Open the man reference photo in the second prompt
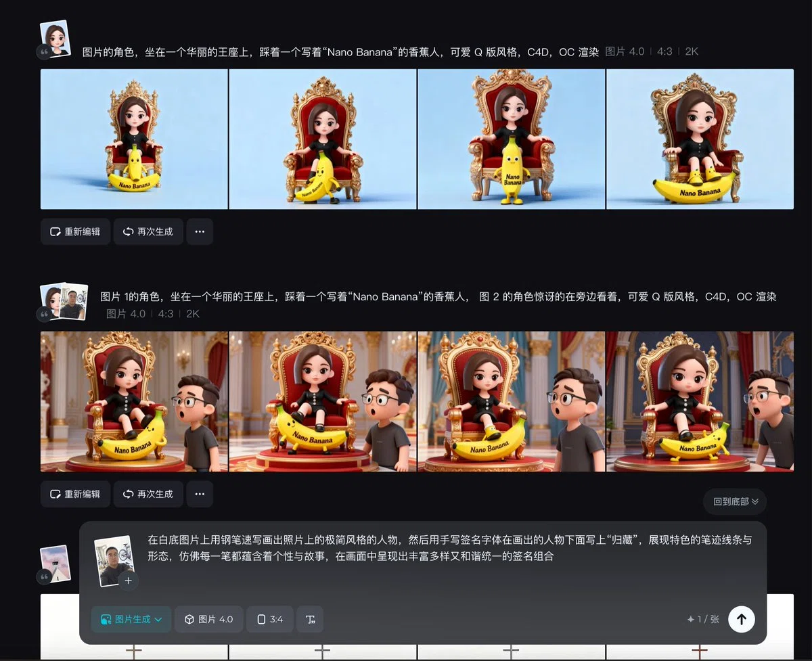 pyautogui.click(x=73, y=302)
